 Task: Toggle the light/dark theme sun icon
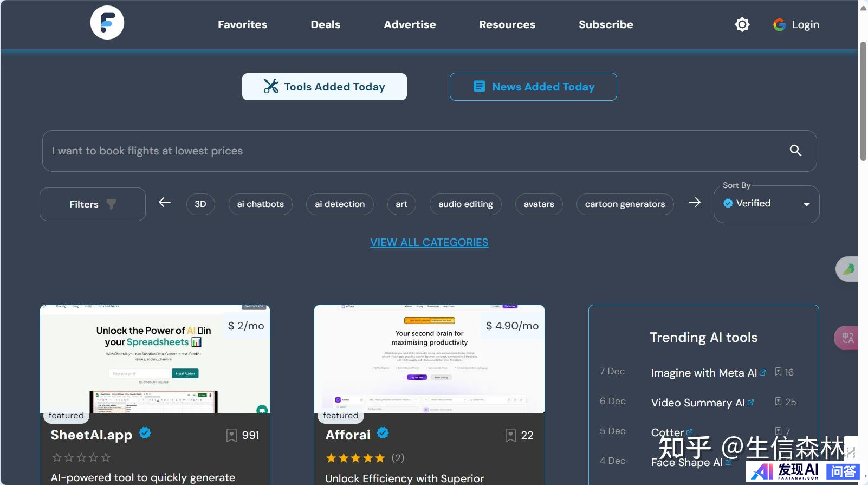pos(742,24)
